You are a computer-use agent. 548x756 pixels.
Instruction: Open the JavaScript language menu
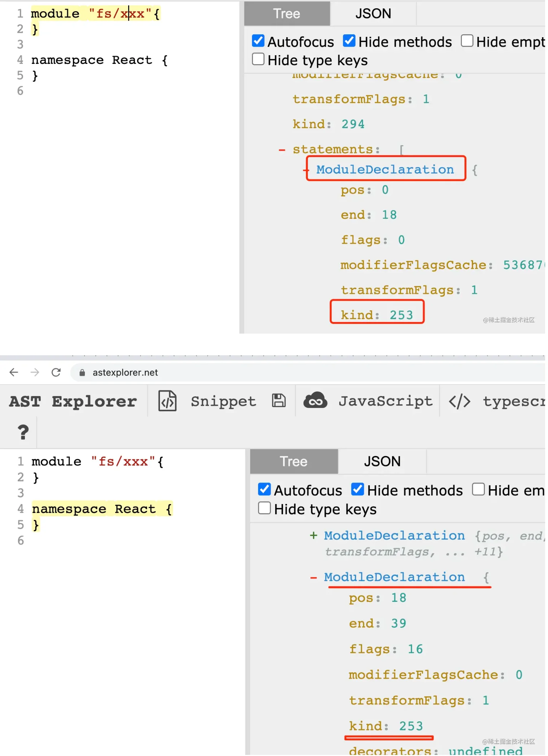click(385, 401)
